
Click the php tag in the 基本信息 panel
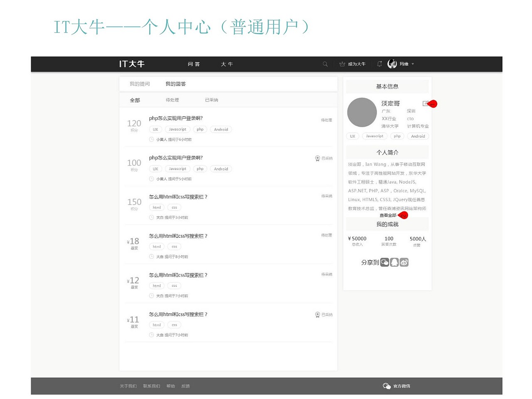[397, 136]
